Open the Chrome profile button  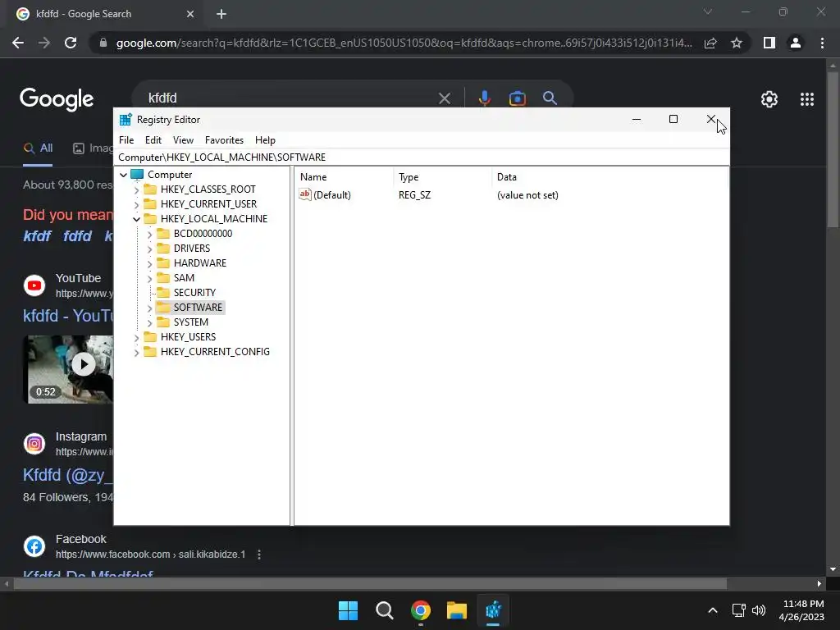click(796, 43)
